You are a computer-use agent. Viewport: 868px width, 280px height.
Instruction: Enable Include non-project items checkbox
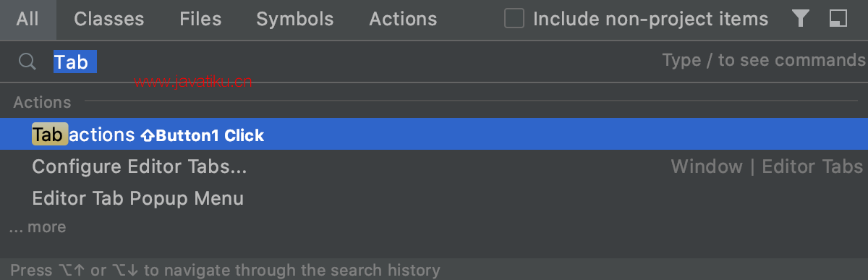click(x=514, y=19)
